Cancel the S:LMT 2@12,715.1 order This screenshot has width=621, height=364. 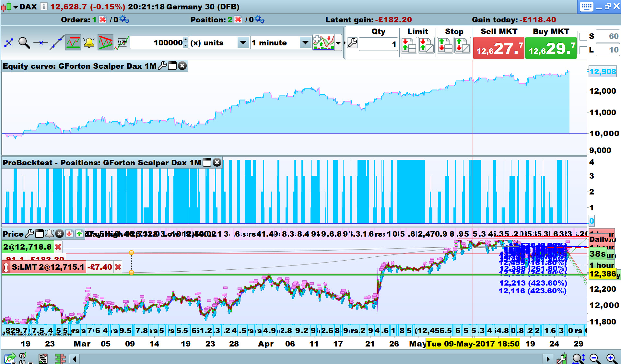[x=118, y=267]
